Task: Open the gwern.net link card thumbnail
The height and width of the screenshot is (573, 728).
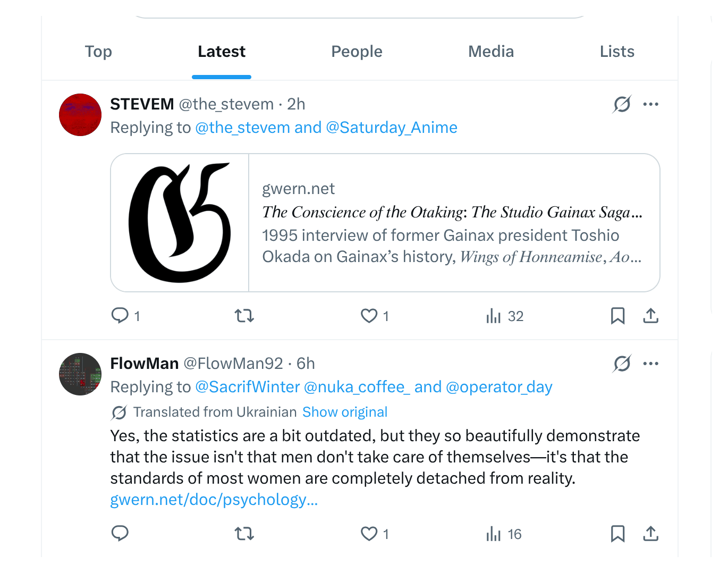Action: [180, 223]
